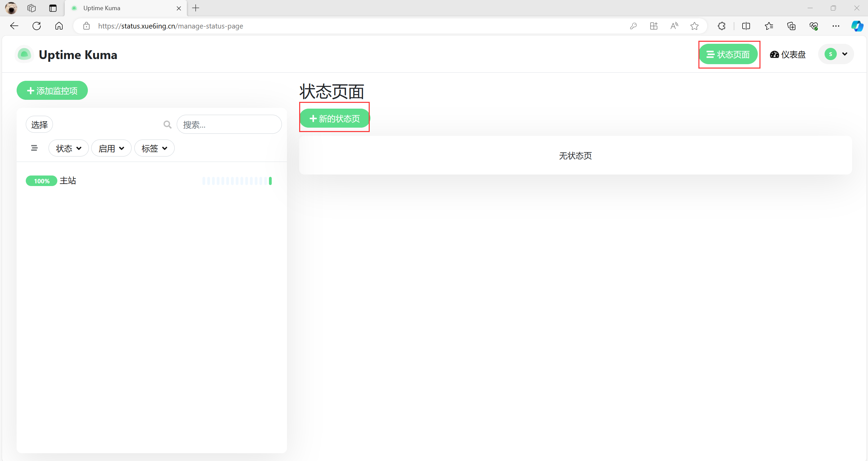
Task: Open Settings and more ellipsis menu
Action: point(836,26)
